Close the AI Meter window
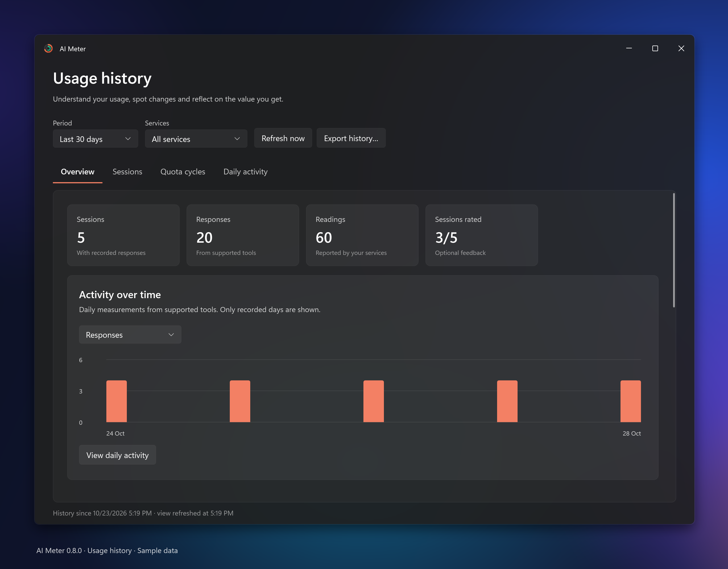The width and height of the screenshot is (728, 569). pyautogui.click(x=681, y=49)
